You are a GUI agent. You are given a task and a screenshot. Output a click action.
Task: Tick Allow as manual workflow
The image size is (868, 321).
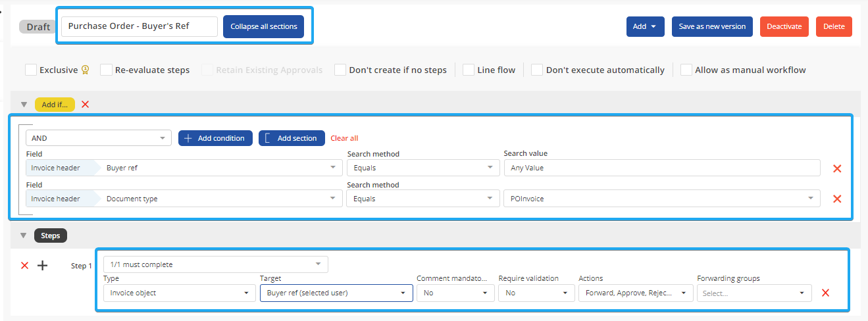tap(686, 70)
